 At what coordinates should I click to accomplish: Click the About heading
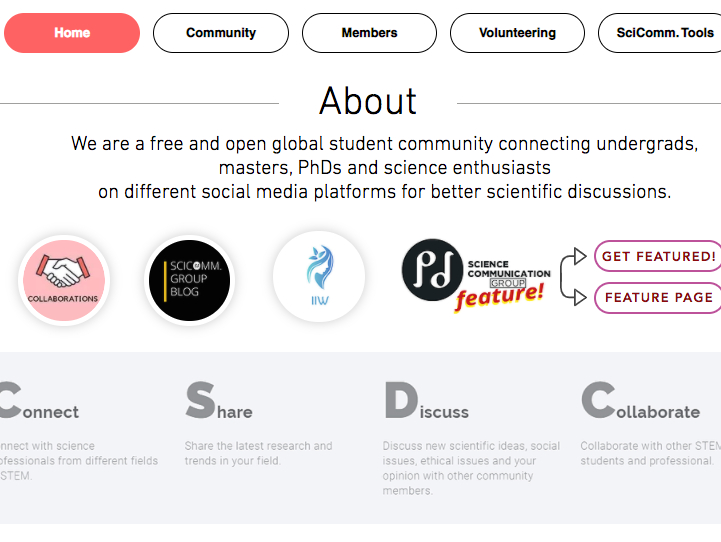click(367, 102)
